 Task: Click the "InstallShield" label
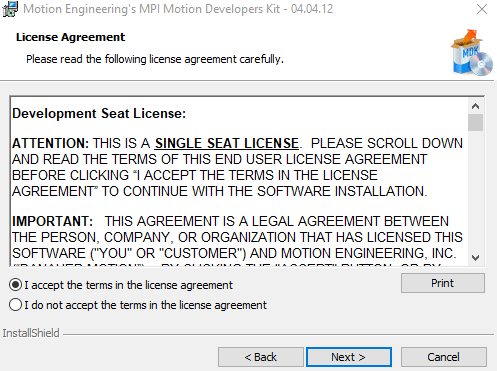click(31, 333)
